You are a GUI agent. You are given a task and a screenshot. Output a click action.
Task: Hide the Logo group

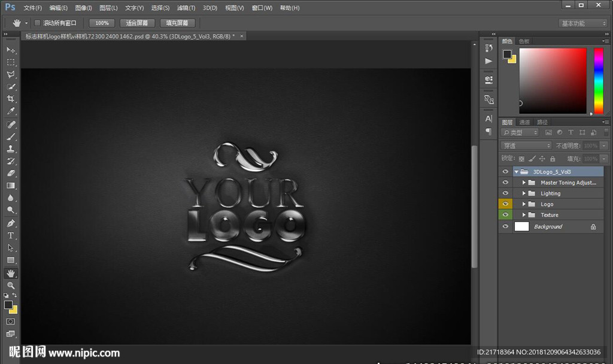(x=505, y=204)
